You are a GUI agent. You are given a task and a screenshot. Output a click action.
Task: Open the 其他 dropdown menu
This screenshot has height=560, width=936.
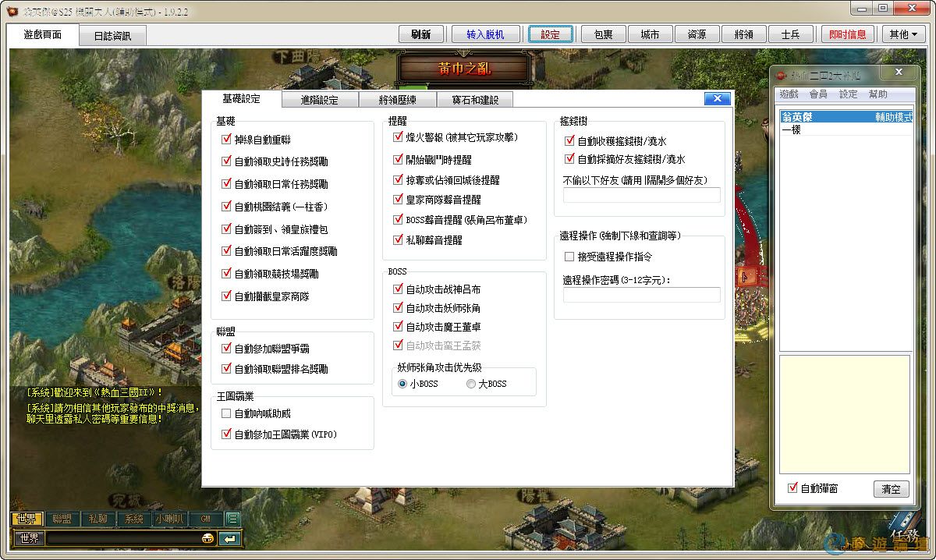tap(903, 34)
